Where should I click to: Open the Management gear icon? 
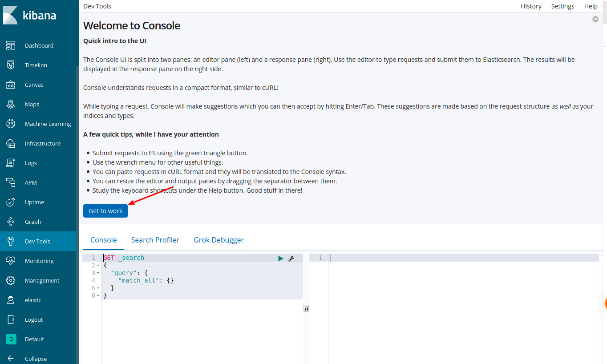pyautogui.click(x=11, y=280)
